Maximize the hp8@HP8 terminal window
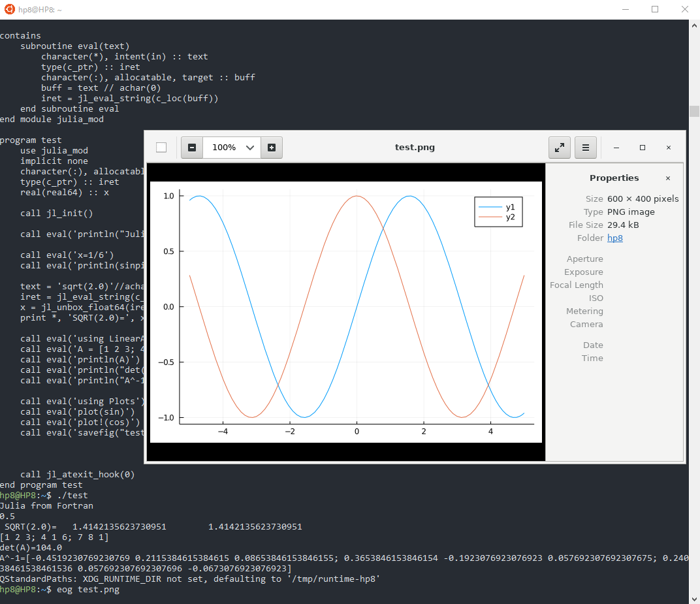The image size is (700, 604). pyautogui.click(x=655, y=9)
